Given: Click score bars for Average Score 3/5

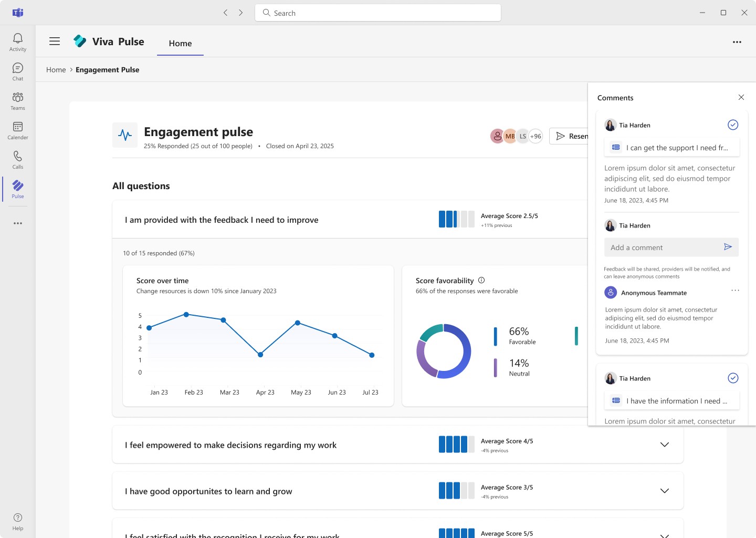Looking at the screenshot, I should coord(456,491).
